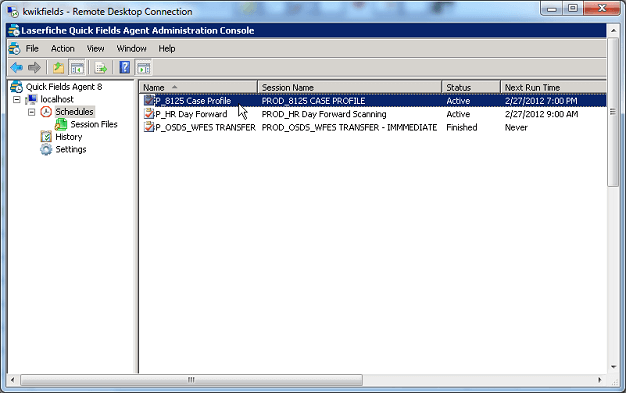626x393 pixels.
Task: Minimize the Remote Desktop Connection window
Action: [x=552, y=8]
